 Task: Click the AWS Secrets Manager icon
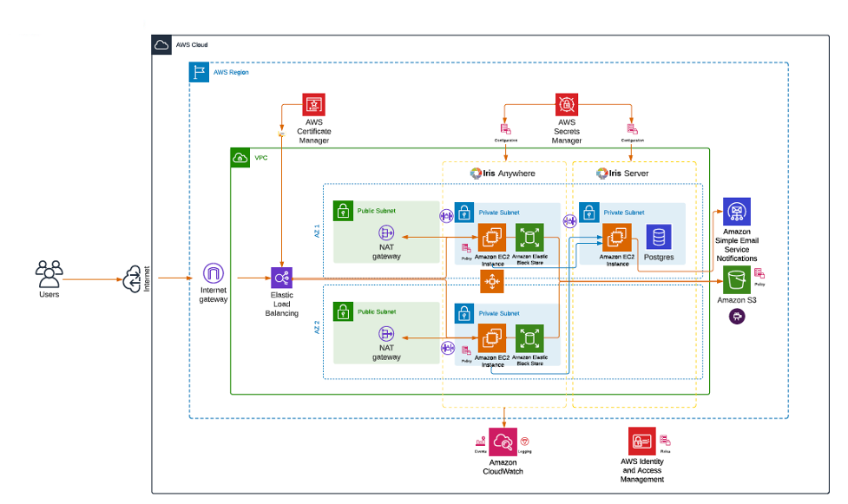(567, 102)
